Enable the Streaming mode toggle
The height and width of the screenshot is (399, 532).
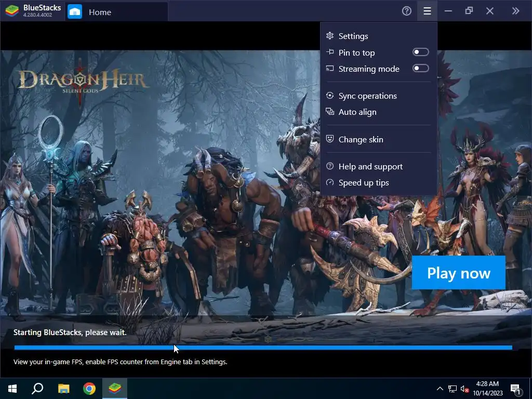pyautogui.click(x=420, y=68)
